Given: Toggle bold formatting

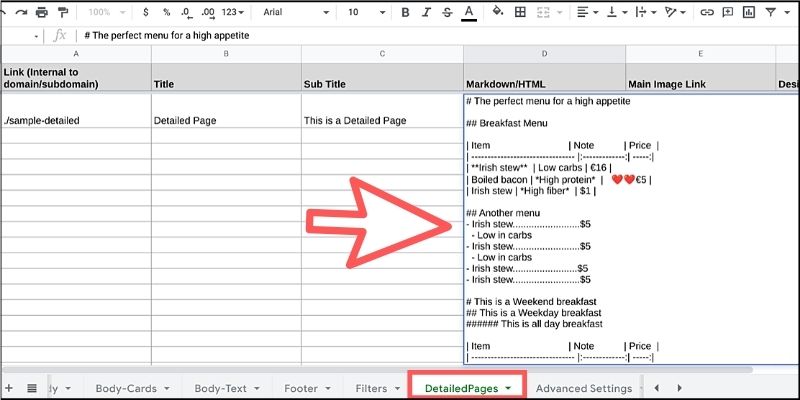Looking at the screenshot, I should point(405,13).
